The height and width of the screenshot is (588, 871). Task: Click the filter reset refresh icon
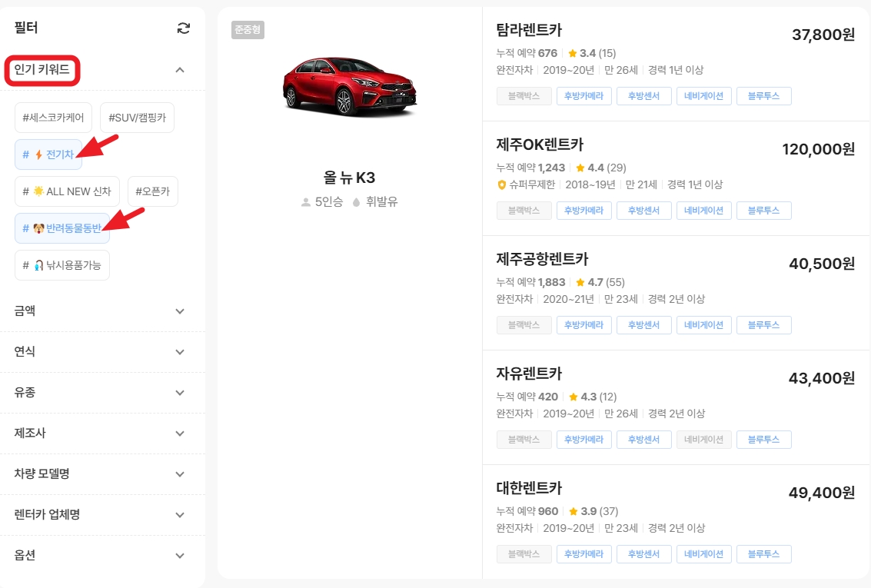coord(183,27)
